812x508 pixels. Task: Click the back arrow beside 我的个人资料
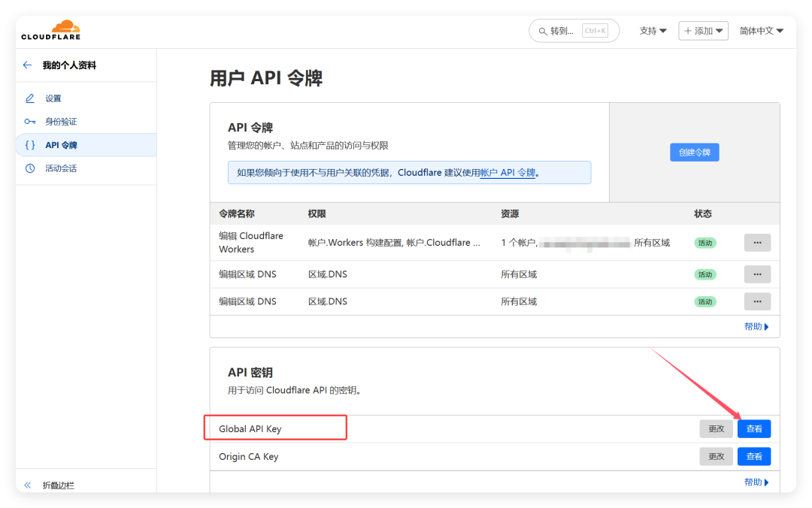(28, 65)
